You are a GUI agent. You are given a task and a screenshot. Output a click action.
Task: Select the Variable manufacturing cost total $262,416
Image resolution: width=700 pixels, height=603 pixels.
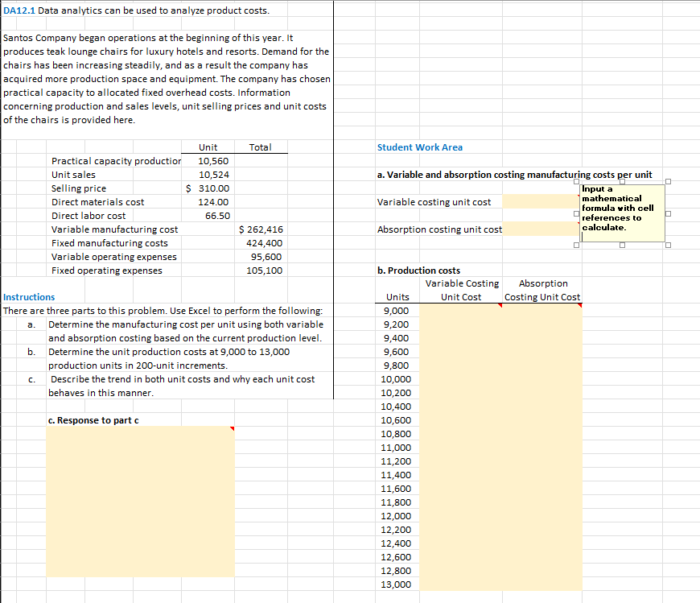click(262, 229)
